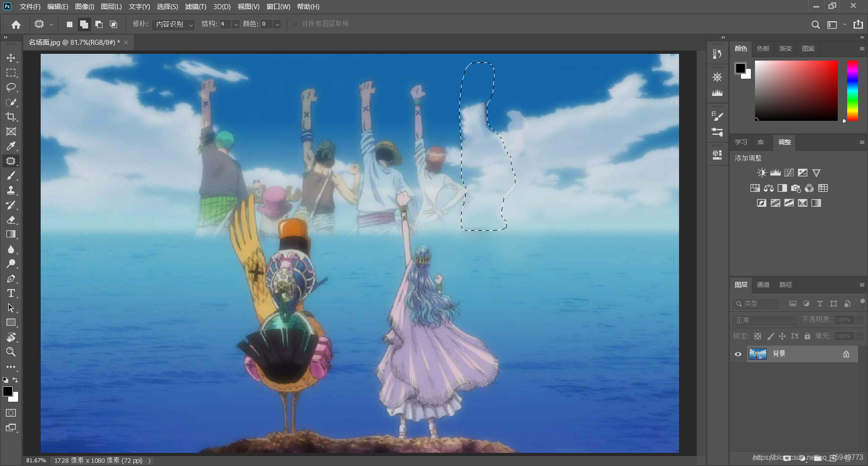Select the Move tool

[11, 58]
